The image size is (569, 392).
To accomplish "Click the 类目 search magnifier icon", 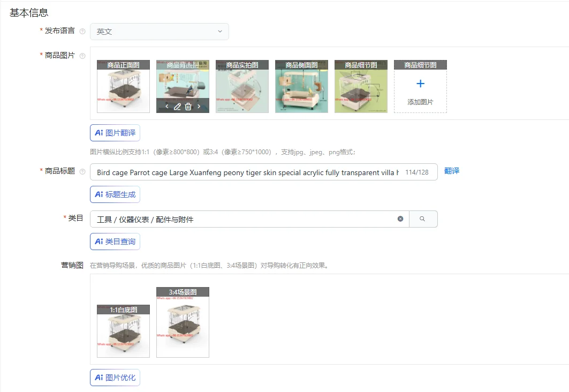I will (x=423, y=219).
